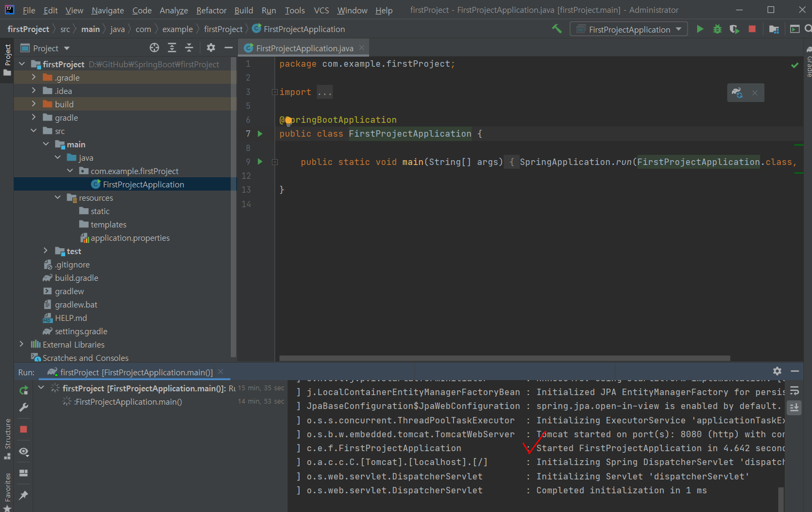The image size is (812, 512).
Task: Pin the Run tab
Action: pos(24,495)
